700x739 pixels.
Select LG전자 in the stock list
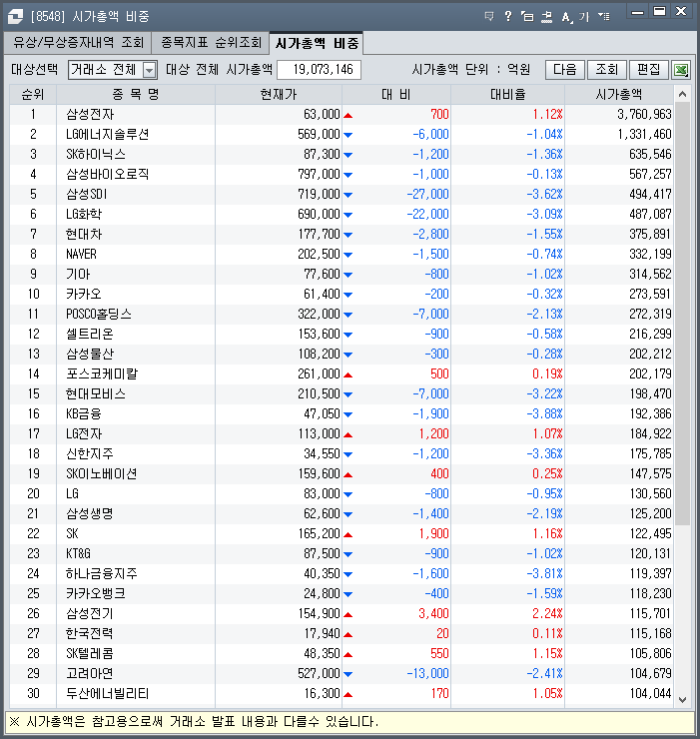(x=84, y=434)
